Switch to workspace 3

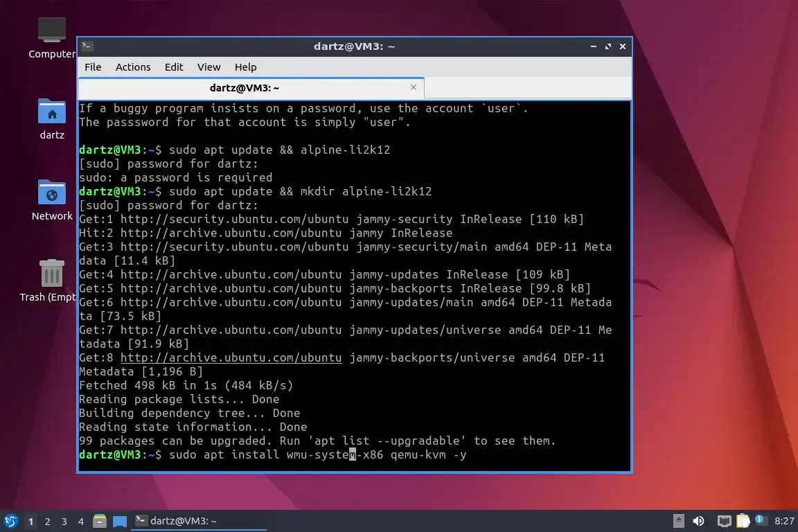click(x=64, y=522)
